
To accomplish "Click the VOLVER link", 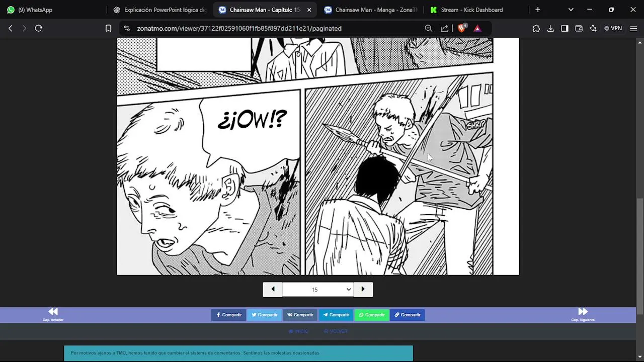I will pos(336,331).
